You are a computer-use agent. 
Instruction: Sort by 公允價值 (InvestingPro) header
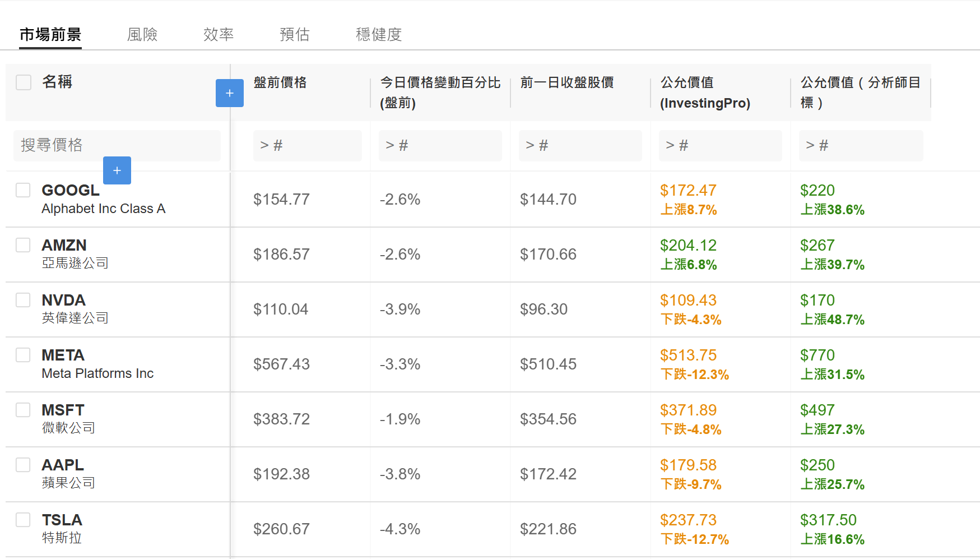point(705,93)
